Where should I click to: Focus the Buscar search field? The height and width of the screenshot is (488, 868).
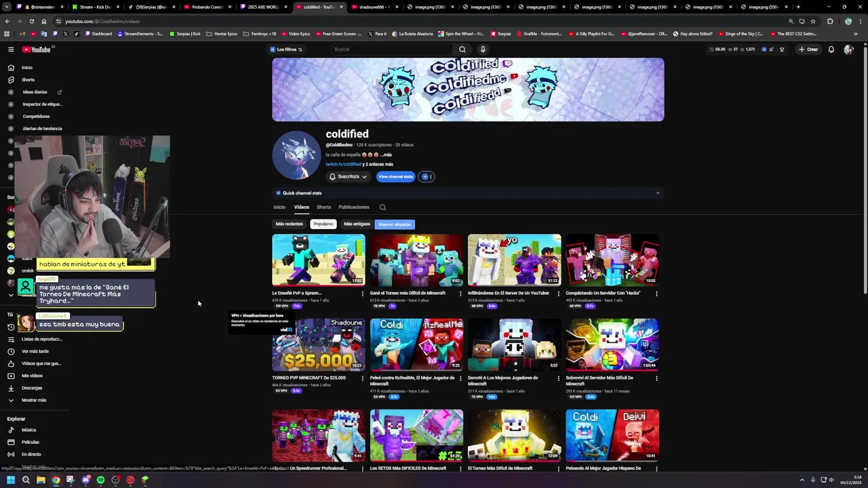[x=392, y=49]
